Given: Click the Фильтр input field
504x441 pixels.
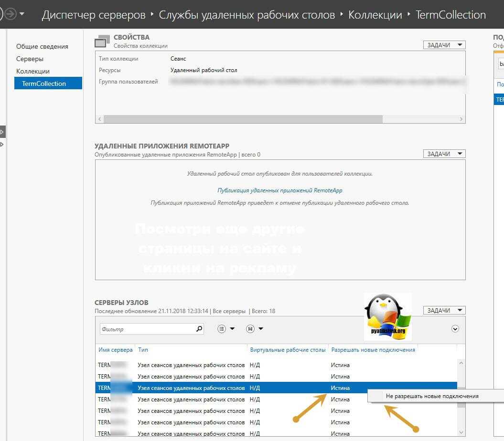Looking at the screenshot, I should pos(147,329).
